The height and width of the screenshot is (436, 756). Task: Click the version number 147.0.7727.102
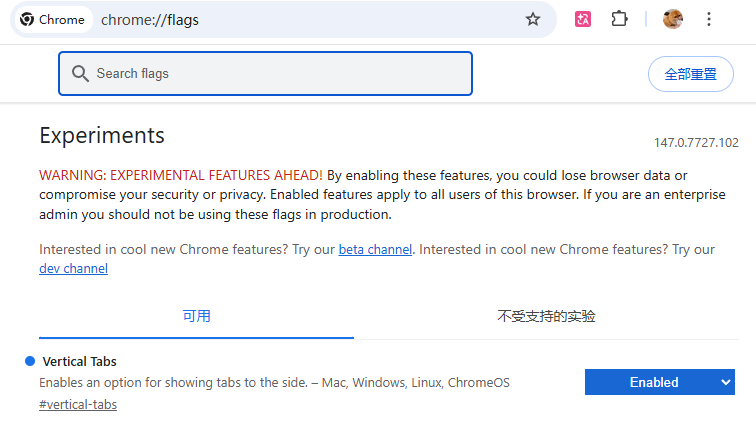696,143
